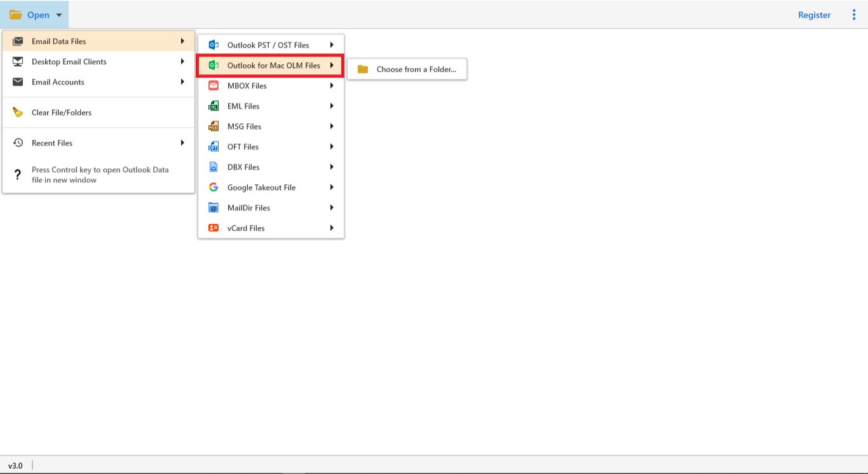Select the Google Takeout File entry

click(x=271, y=187)
